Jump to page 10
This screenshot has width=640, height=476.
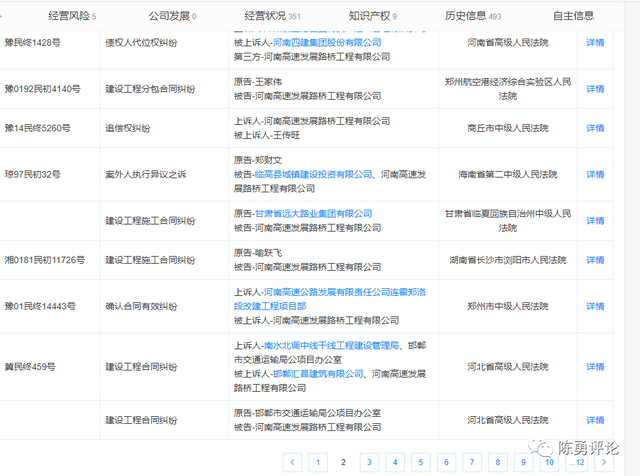tap(549, 462)
